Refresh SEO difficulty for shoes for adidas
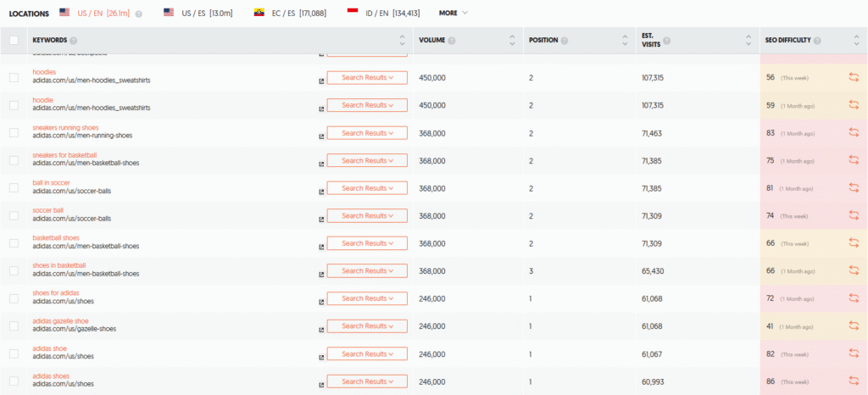Screen dimensions: 868x395 pyautogui.click(x=854, y=298)
